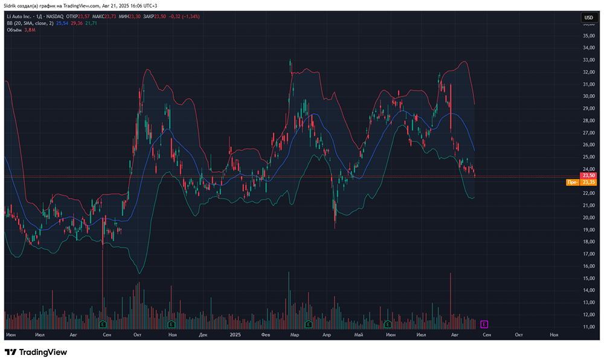Click the 15,00 price axis label
This screenshot has width=604, height=364.
click(x=588, y=278)
